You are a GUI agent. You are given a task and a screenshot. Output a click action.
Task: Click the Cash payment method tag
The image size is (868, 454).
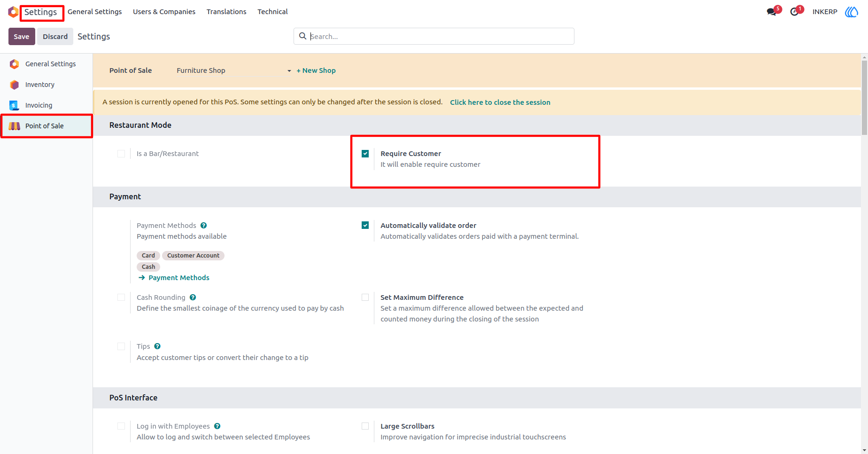click(x=148, y=267)
